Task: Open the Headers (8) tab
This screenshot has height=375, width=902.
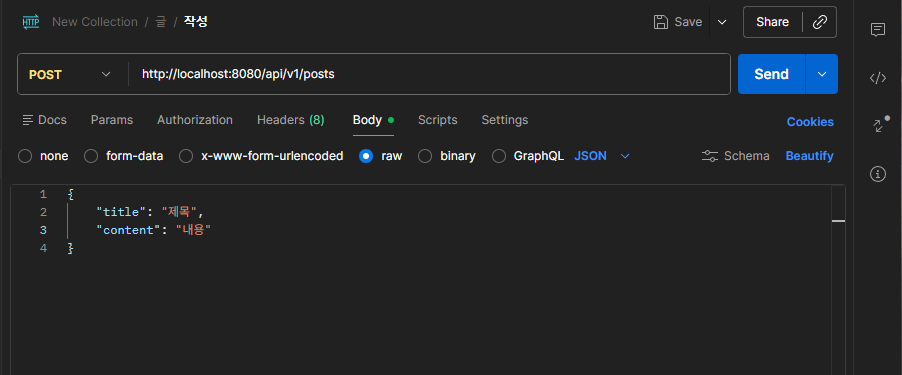Action: [x=291, y=120]
